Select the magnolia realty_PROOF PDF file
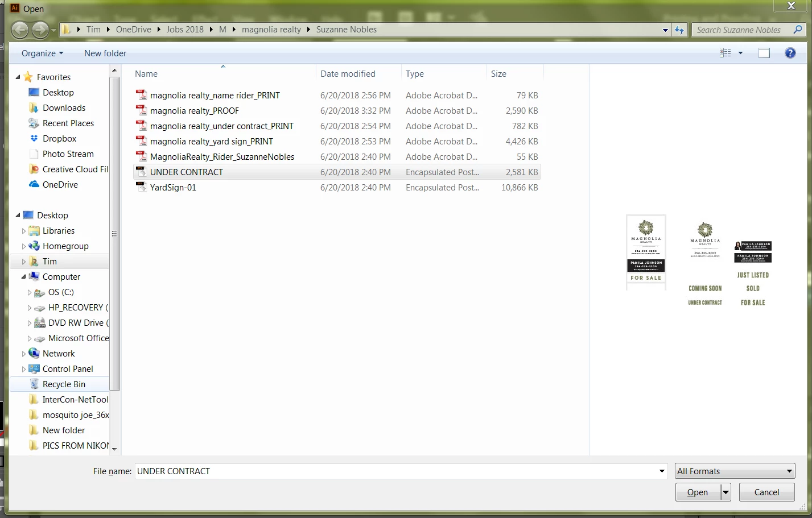The width and height of the screenshot is (812, 518). 195,110
